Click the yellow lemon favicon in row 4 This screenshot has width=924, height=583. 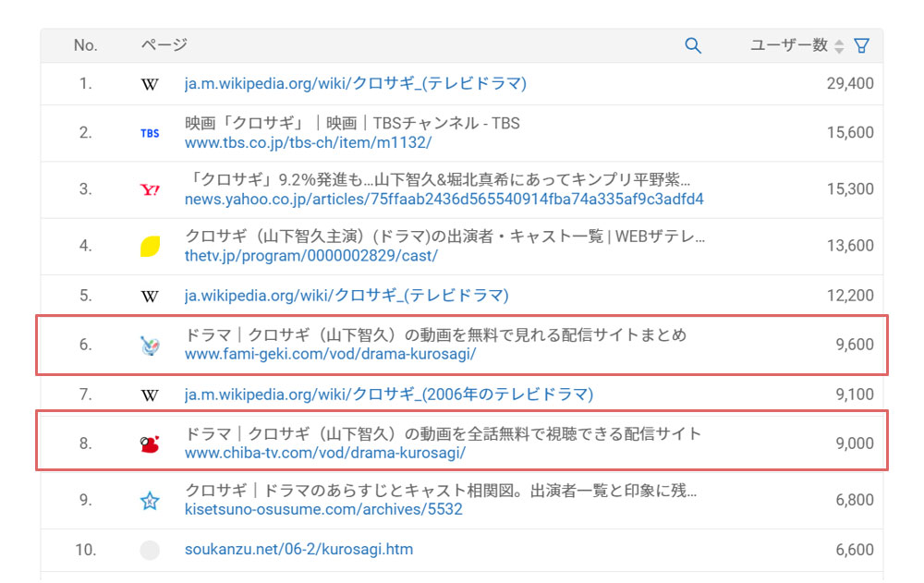150,247
